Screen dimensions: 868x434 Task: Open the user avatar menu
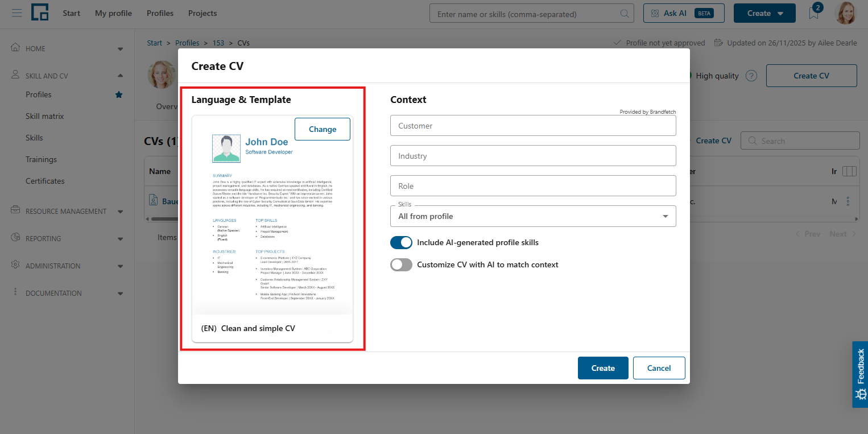(845, 13)
